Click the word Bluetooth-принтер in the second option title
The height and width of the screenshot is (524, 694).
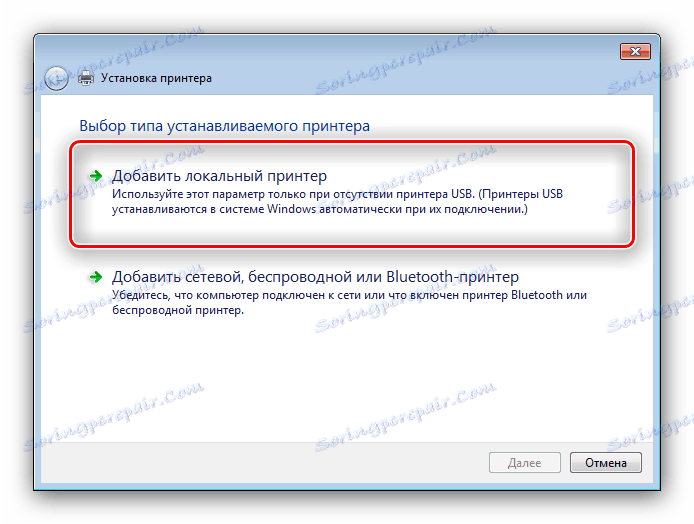pos(452,277)
